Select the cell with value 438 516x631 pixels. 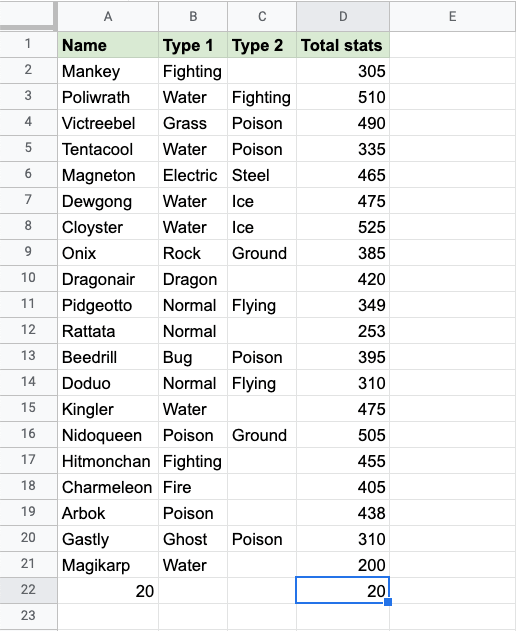(343, 513)
